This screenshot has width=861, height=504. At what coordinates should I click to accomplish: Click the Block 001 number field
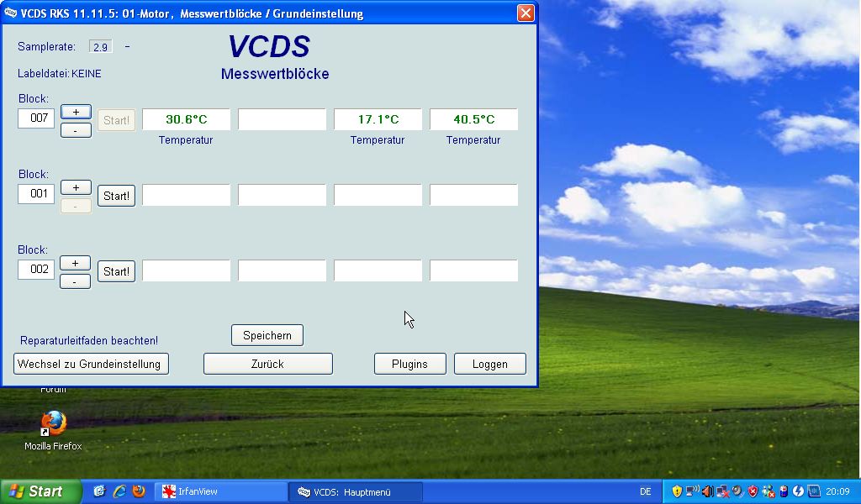click(36, 193)
